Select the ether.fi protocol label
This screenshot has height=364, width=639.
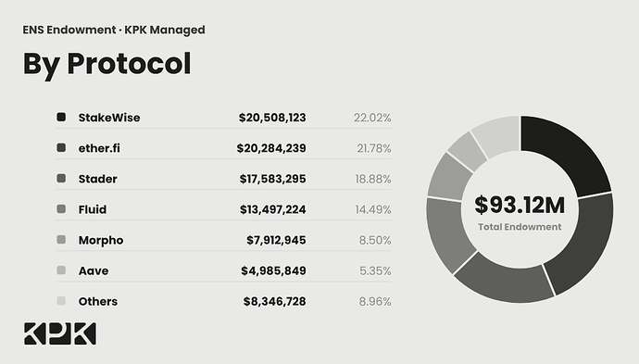pyautogui.click(x=99, y=148)
